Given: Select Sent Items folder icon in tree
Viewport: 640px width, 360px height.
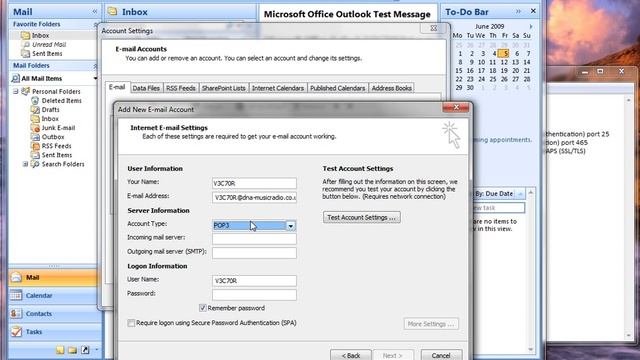Looking at the screenshot, I should coord(35,155).
